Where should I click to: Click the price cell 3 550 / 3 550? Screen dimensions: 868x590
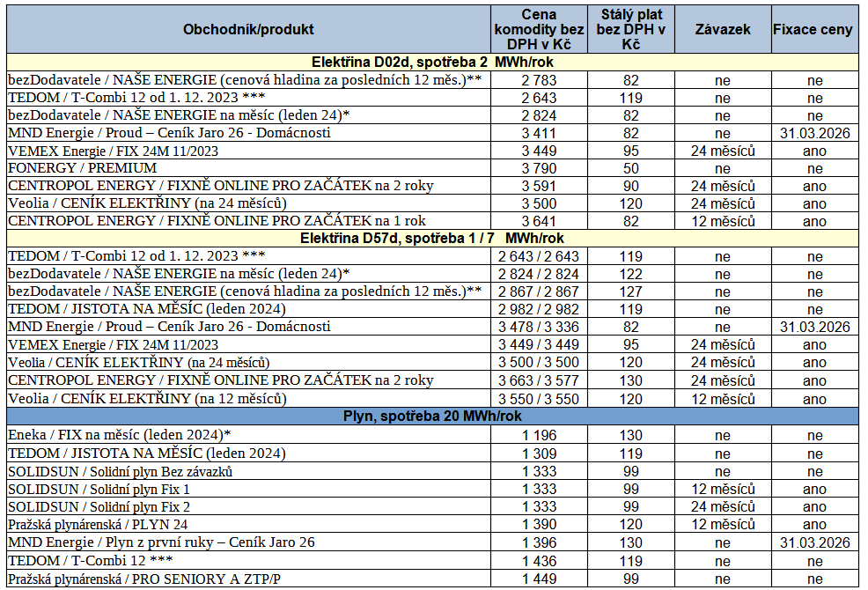coord(539,399)
